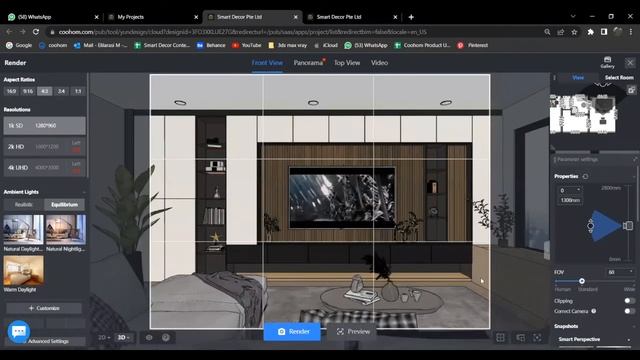
Task: Open the FOV value dropdown
Action: pos(620,272)
